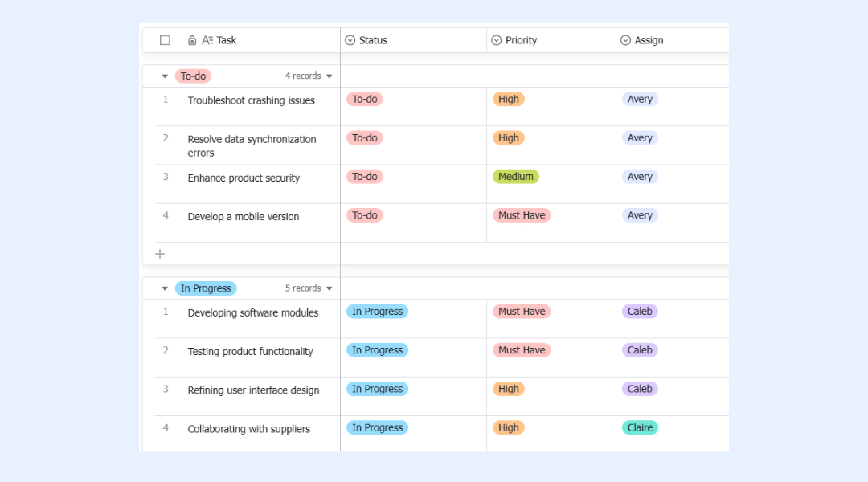Viewport: 868px width, 482px height.
Task: Add a record with the plus icon
Action: (160, 254)
